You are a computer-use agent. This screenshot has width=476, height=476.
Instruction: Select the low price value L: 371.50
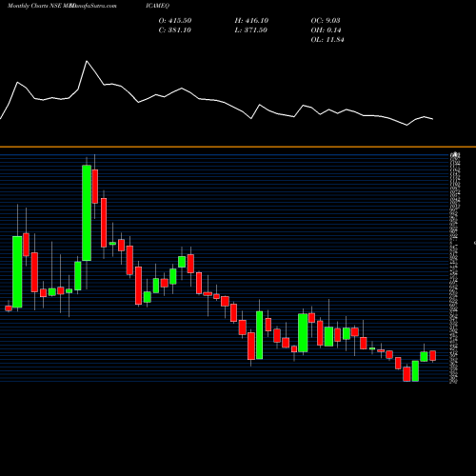click(x=251, y=30)
